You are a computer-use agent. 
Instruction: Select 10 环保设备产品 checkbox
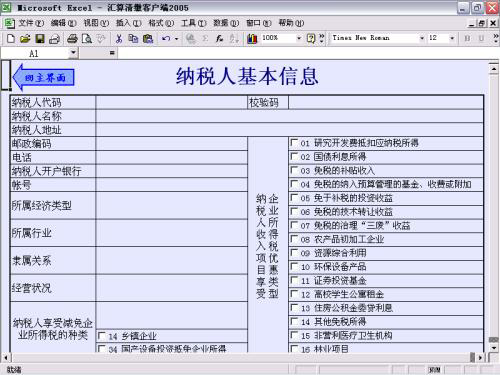point(294,267)
